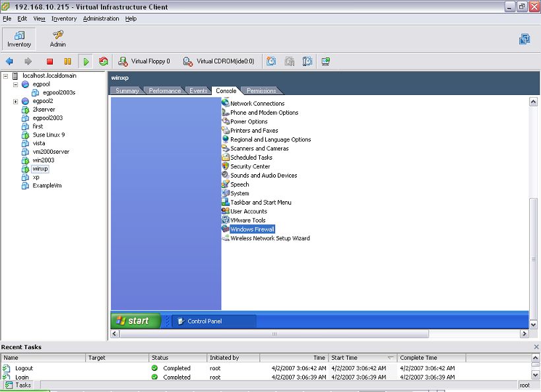Select Taskbar and Start Menu item
541x392 pixels.
coord(257,202)
